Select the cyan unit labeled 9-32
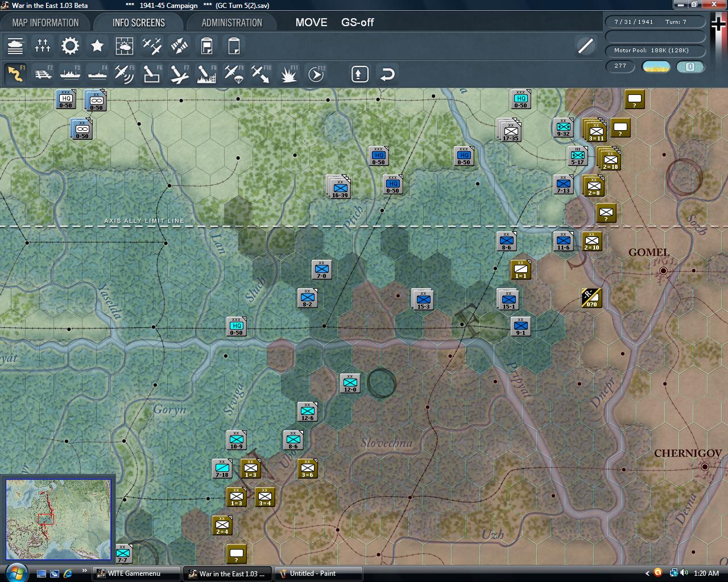This screenshot has height=582, width=728. point(563,128)
